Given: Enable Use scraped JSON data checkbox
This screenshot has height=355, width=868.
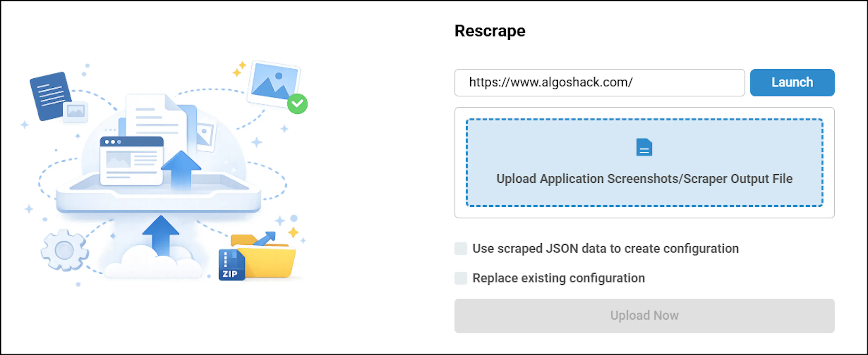Looking at the screenshot, I should [x=461, y=249].
